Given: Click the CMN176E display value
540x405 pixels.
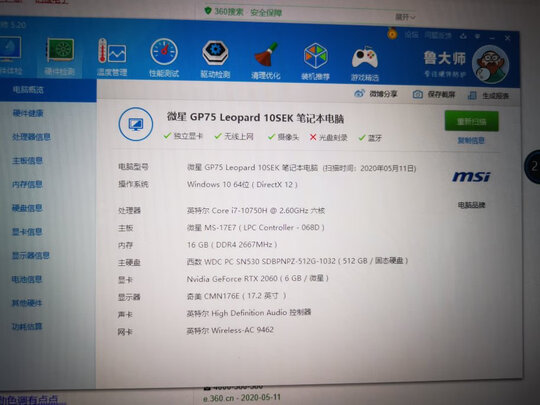Looking at the screenshot, I should click(x=236, y=296).
